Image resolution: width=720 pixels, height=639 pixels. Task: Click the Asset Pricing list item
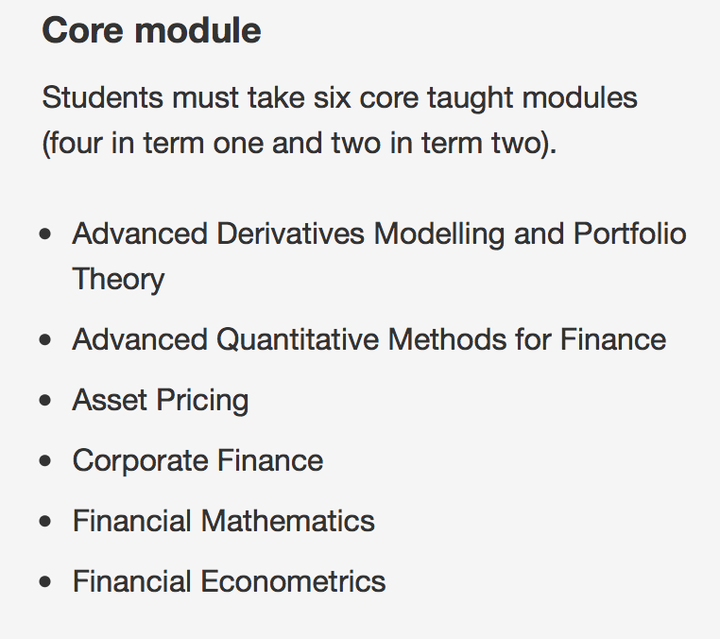(x=160, y=400)
